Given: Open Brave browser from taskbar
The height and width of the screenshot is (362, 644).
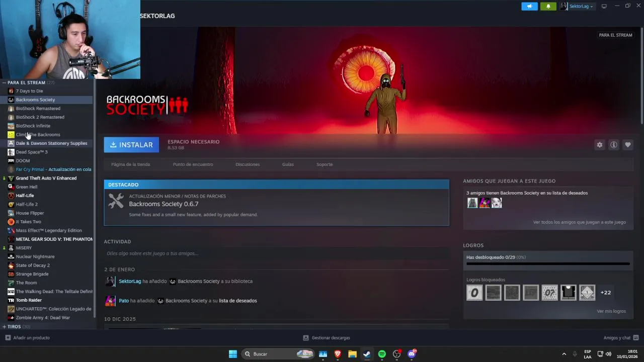Looking at the screenshot, I should [x=338, y=354].
